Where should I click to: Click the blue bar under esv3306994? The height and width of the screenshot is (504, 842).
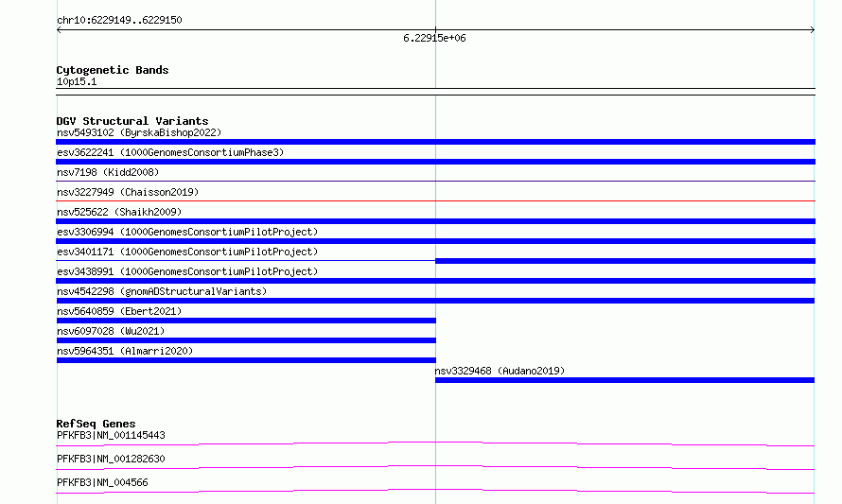pyautogui.click(x=435, y=241)
